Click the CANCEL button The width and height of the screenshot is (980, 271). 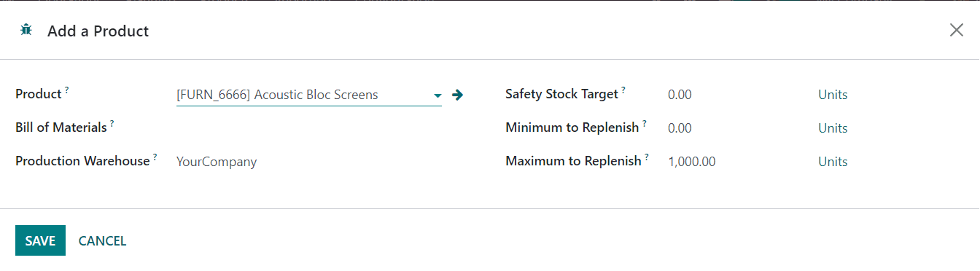tap(102, 240)
